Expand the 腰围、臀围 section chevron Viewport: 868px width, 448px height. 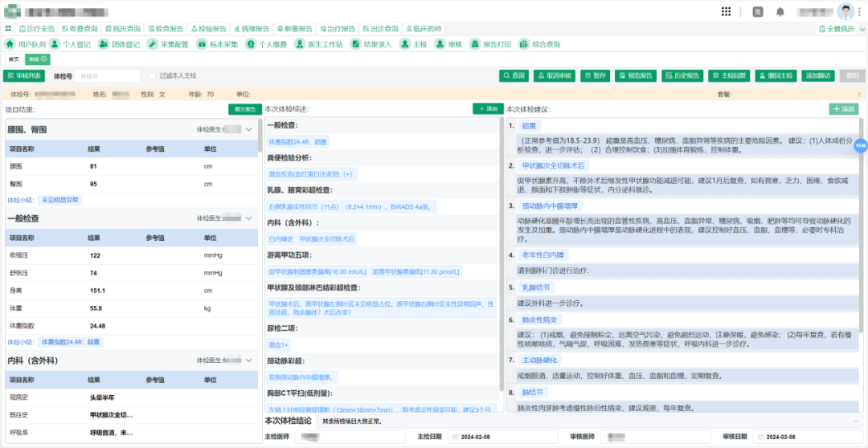249,129
